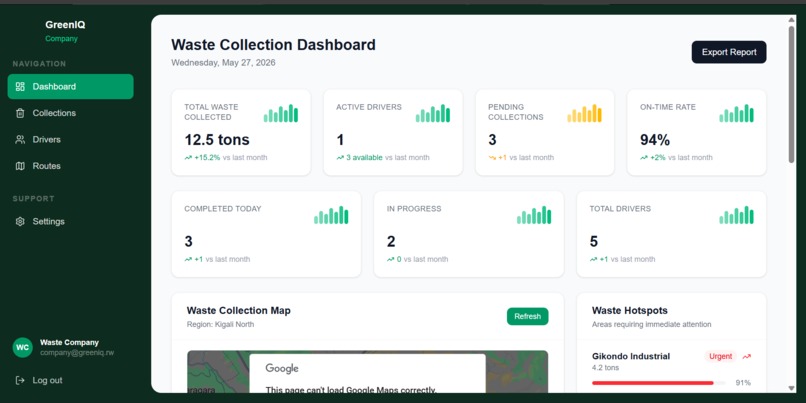
Task: Click the page vertical scrollbar thumb
Action: [792, 94]
